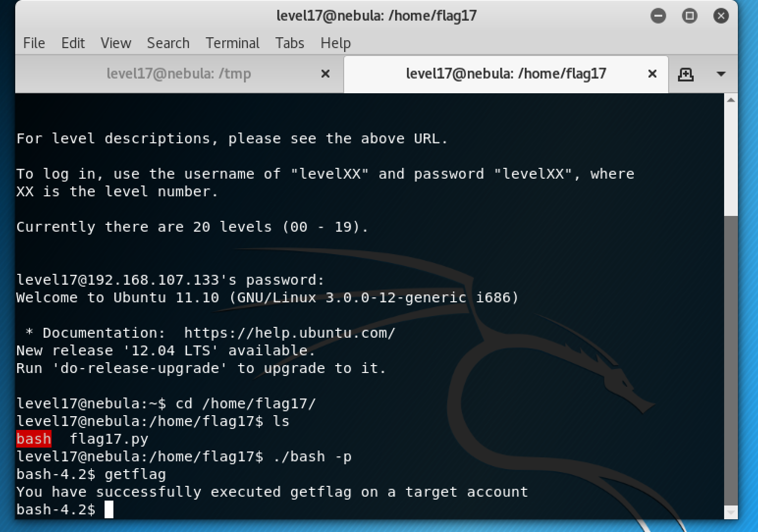Close the /home/flag17 terminal tab
The height and width of the screenshot is (532, 758).
click(652, 74)
